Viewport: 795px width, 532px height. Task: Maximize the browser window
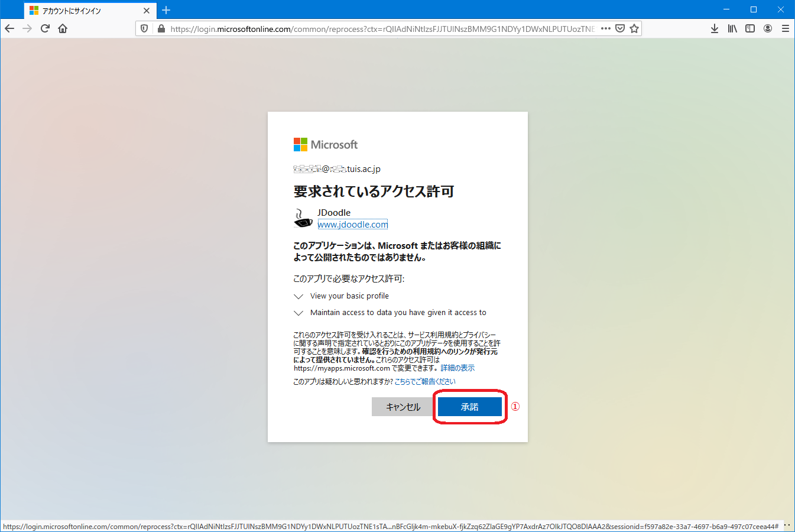tap(754, 9)
